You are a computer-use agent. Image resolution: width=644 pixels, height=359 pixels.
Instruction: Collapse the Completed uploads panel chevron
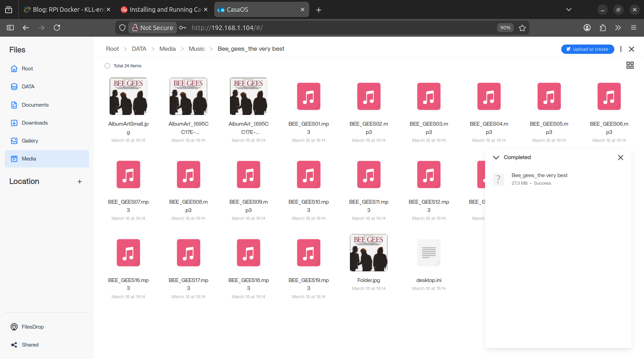(496, 157)
